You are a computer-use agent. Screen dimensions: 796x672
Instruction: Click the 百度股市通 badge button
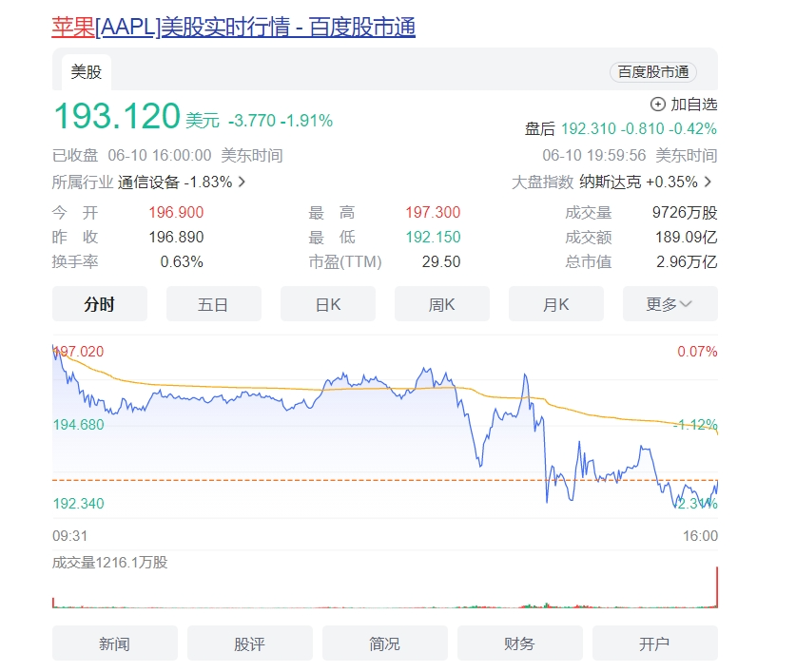[652, 72]
